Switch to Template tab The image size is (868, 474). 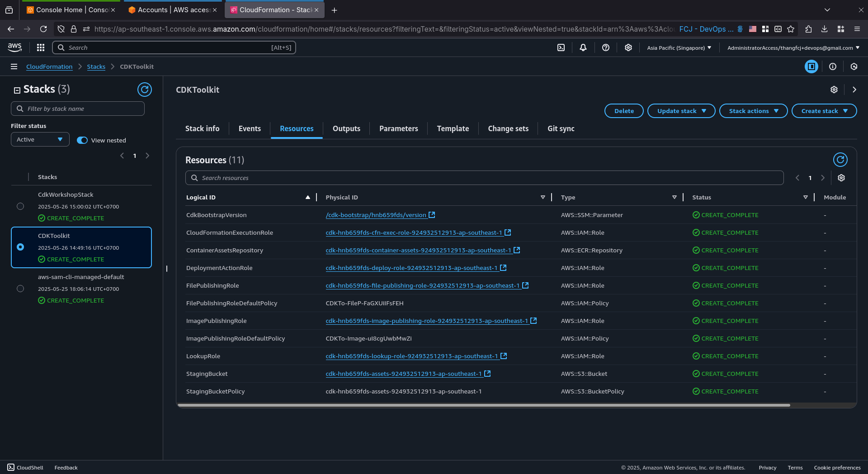coord(453,128)
